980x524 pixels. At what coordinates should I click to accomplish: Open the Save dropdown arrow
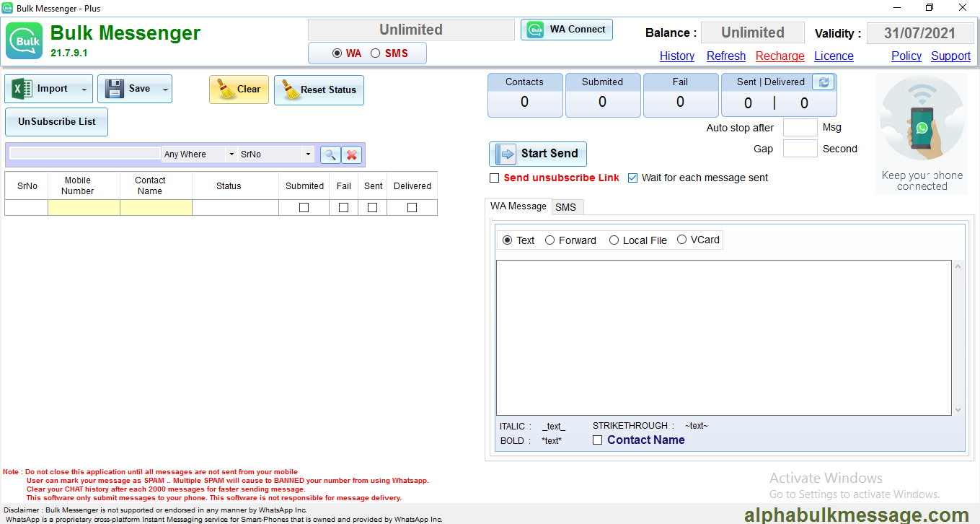165,89
